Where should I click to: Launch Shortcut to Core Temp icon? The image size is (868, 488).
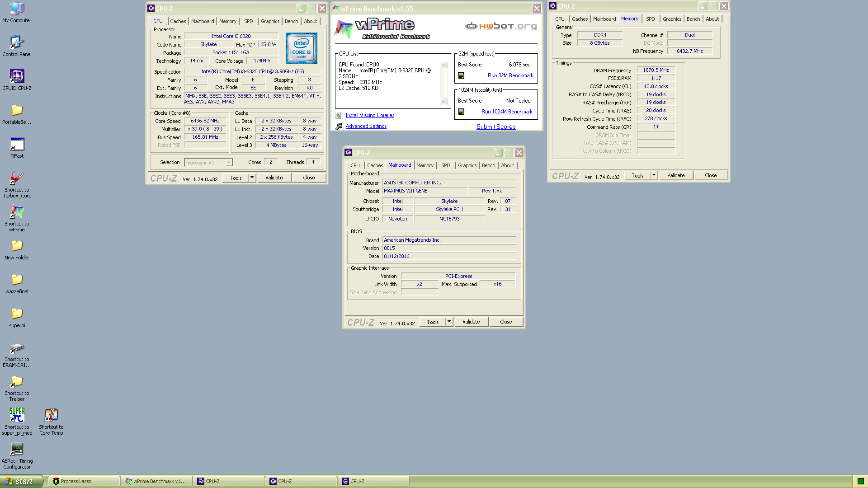(x=51, y=422)
